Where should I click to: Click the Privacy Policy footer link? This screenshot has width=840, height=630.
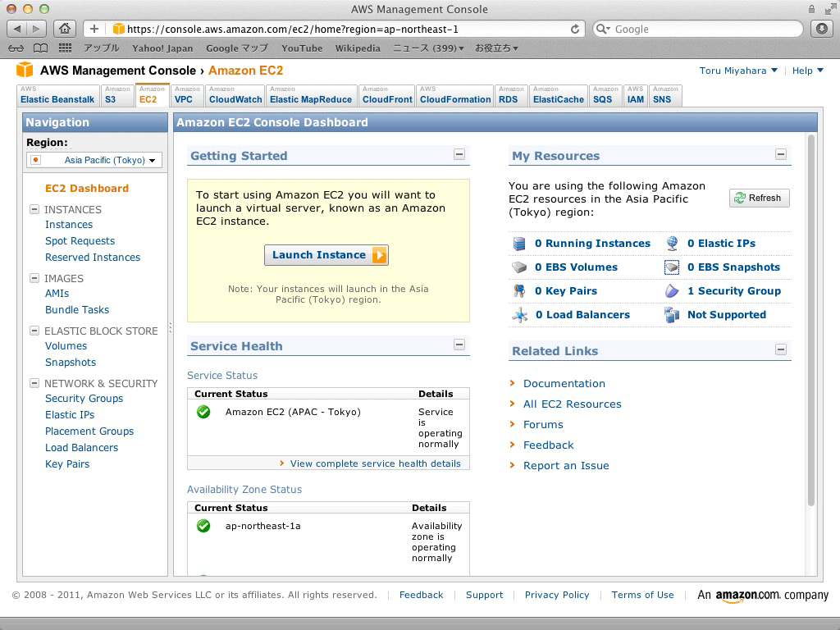click(557, 595)
